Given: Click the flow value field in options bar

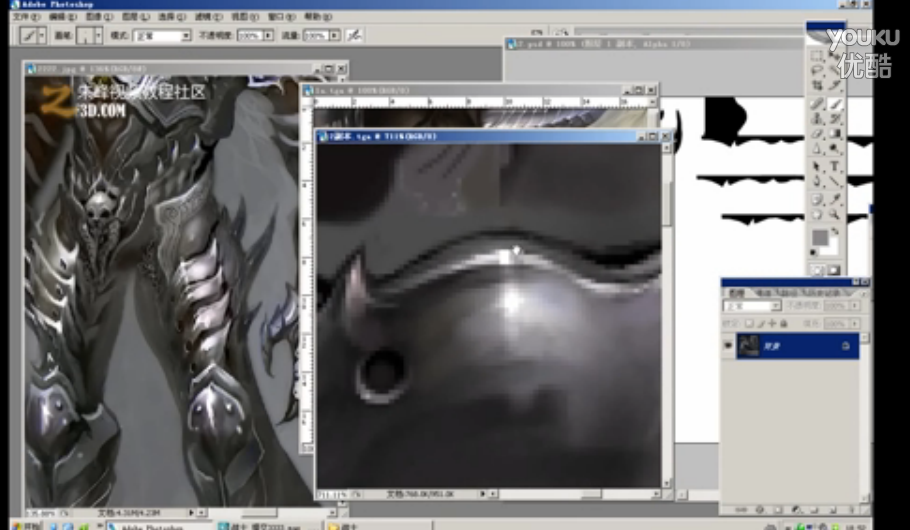Looking at the screenshot, I should pyautogui.click(x=316, y=35).
